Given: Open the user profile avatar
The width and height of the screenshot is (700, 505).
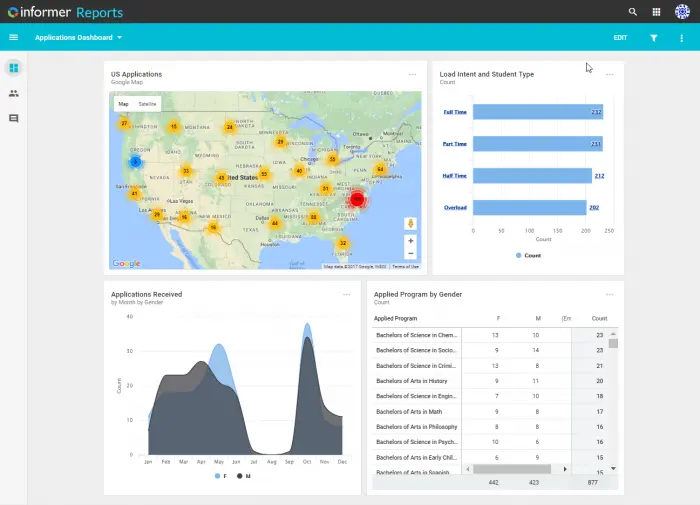Looking at the screenshot, I should [682, 12].
